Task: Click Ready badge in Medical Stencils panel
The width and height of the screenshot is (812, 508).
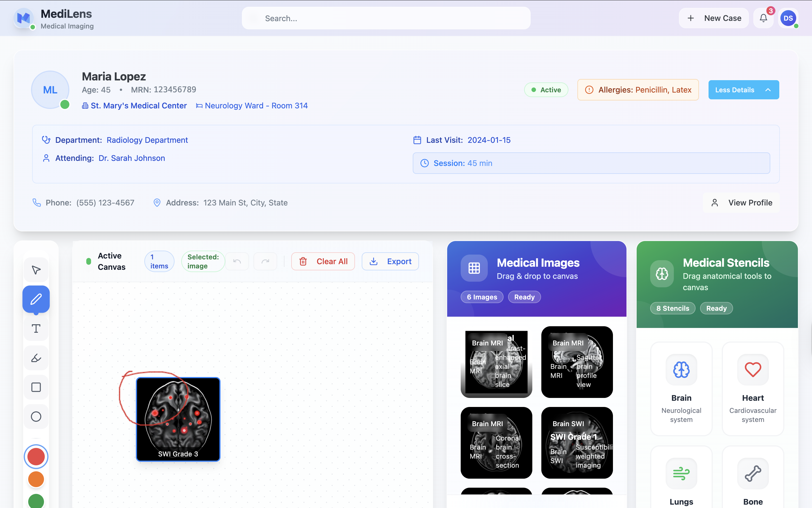Action: pos(716,308)
